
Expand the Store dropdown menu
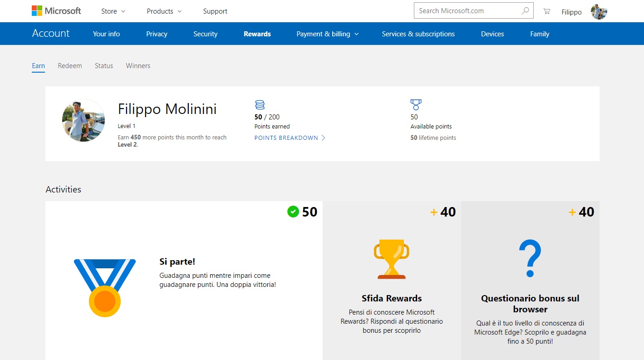pos(113,11)
